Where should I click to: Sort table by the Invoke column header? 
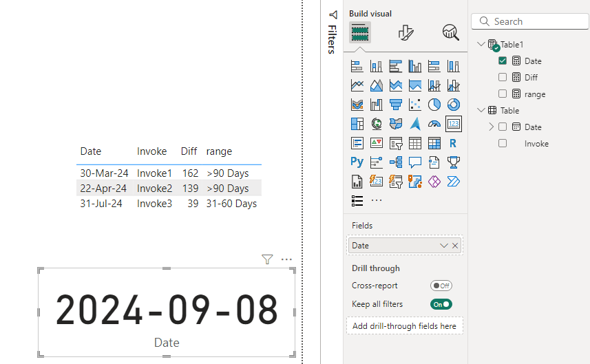(x=151, y=151)
